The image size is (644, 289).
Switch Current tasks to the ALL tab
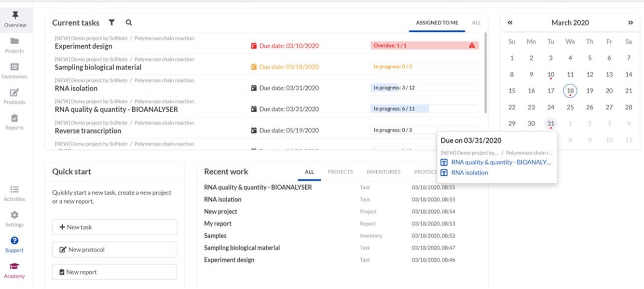click(x=476, y=23)
